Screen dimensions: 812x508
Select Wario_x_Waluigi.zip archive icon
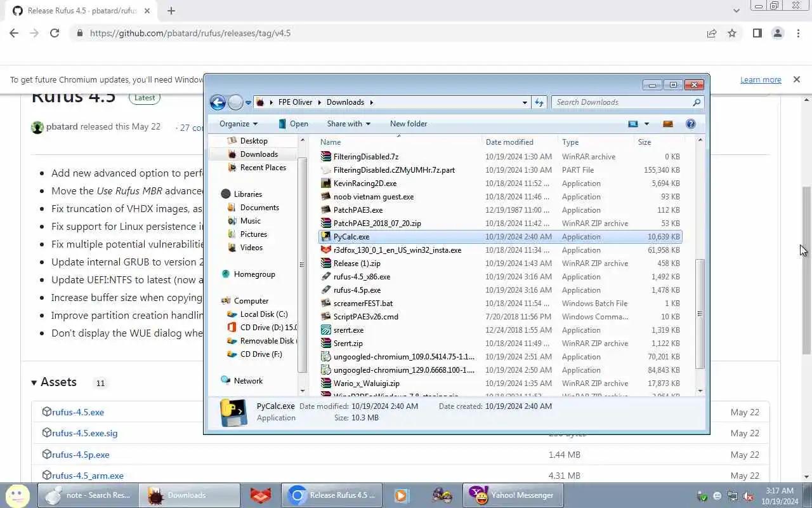click(x=326, y=384)
